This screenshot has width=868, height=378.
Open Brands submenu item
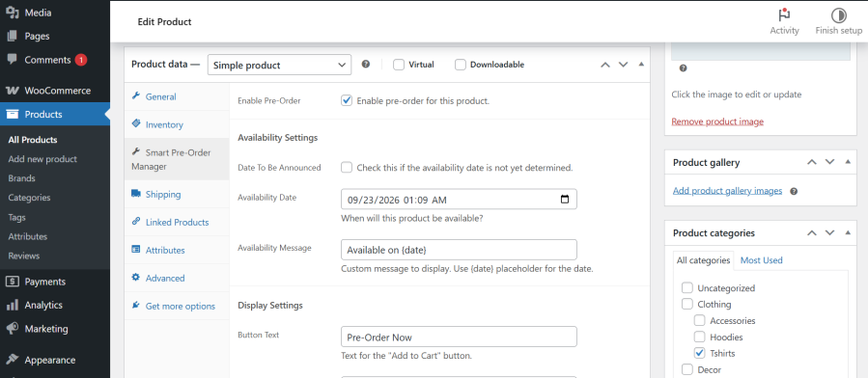point(21,178)
